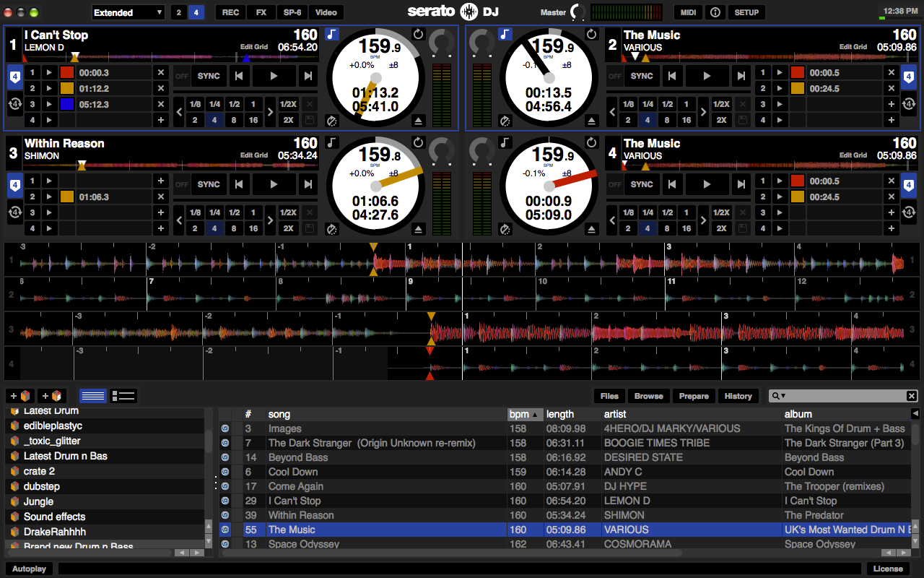Image resolution: width=924 pixels, height=578 pixels.
Task: Select the saved loops tab on deck 1
Action: [x=14, y=104]
